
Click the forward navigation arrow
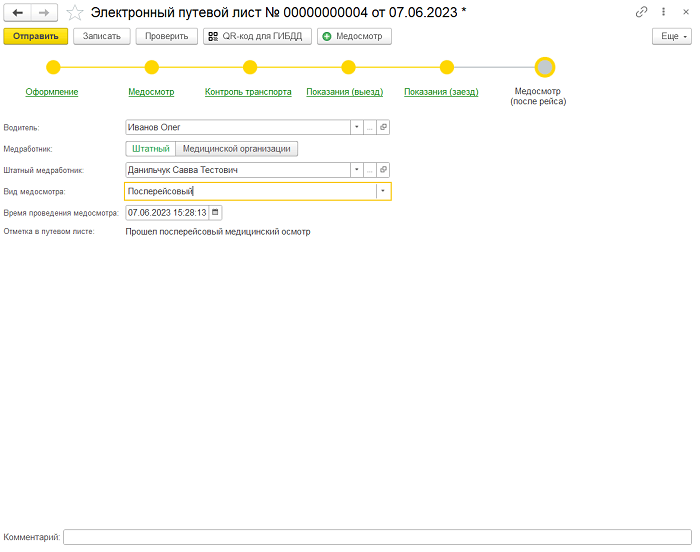click(x=43, y=12)
